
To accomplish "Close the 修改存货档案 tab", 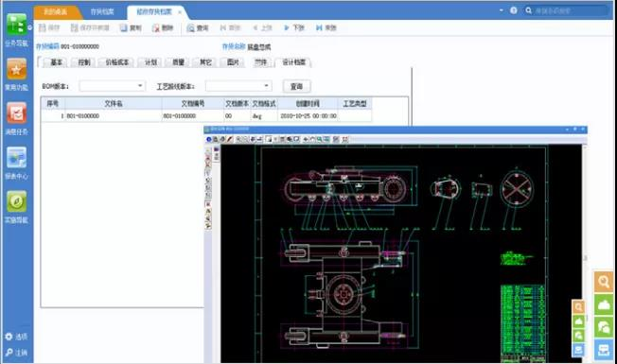I will (x=180, y=12).
